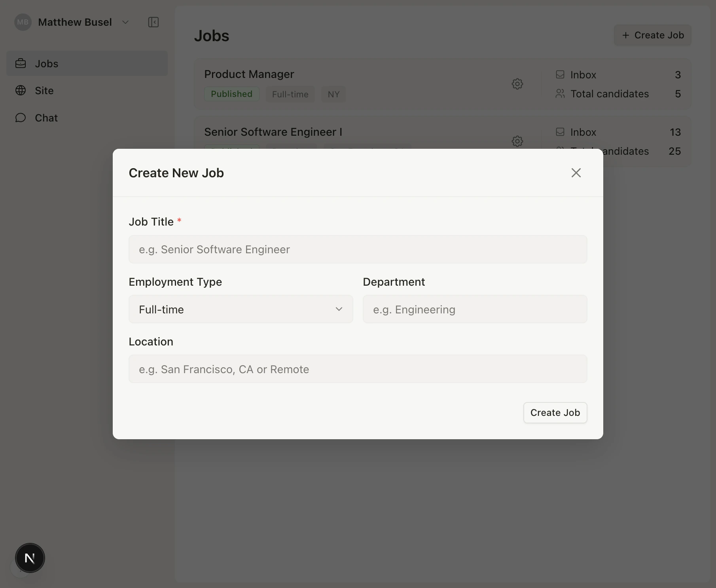Switch to the Jobs section

tap(47, 63)
